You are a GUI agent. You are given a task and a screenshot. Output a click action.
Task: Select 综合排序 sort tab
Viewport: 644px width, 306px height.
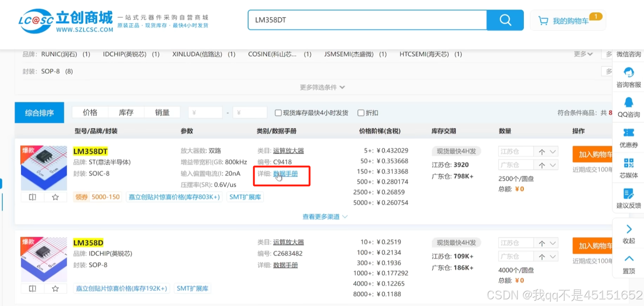39,112
